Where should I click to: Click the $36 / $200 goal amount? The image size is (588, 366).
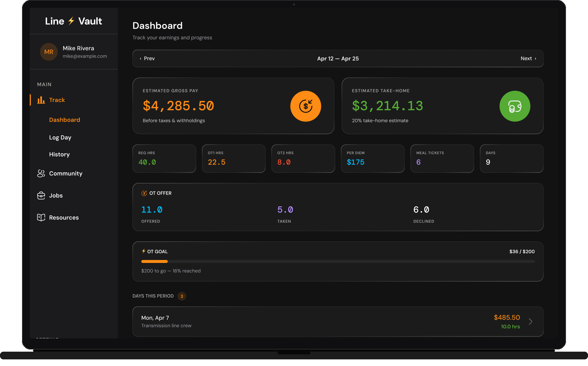[x=522, y=251]
